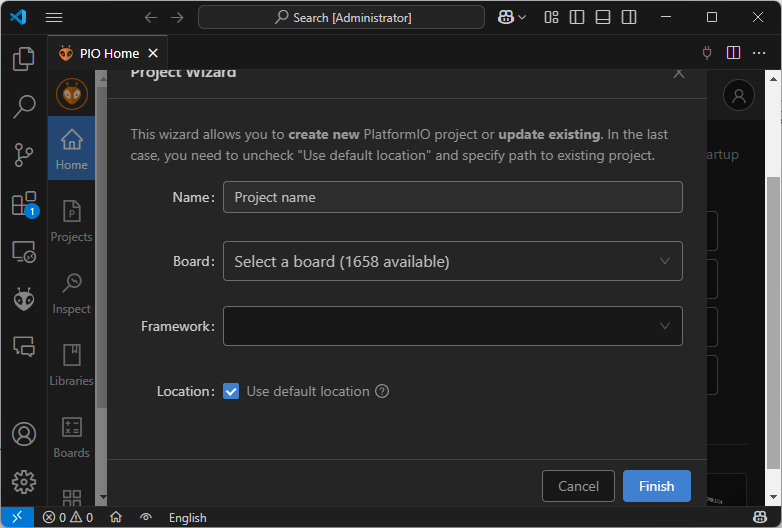
Task: Open the Search view in activity bar
Action: point(23,107)
